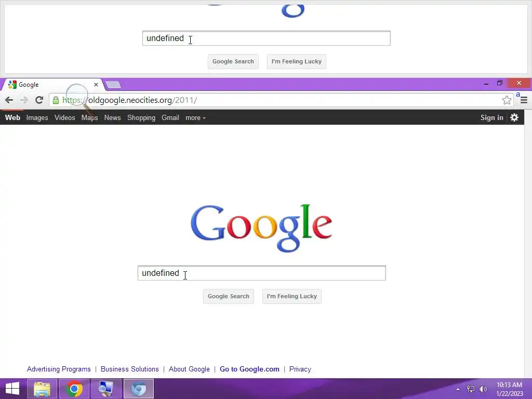Open Gmail from the Google bar
This screenshot has width=532, height=399.
pos(170,118)
